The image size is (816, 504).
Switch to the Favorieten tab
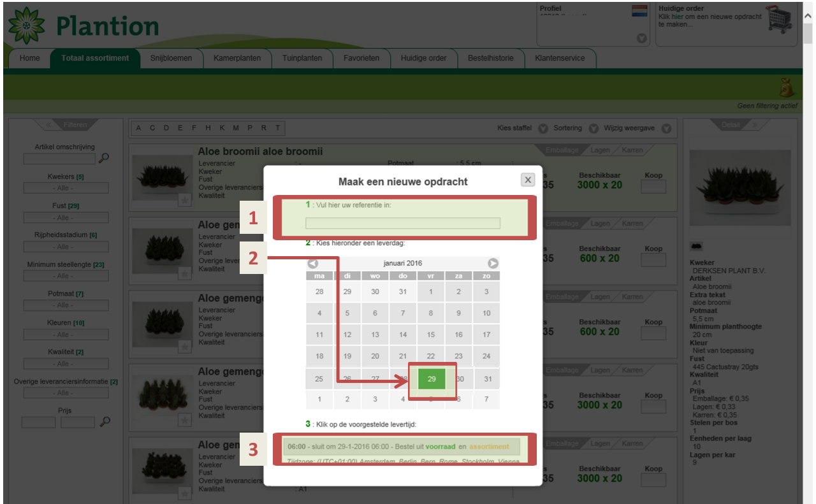(361, 58)
